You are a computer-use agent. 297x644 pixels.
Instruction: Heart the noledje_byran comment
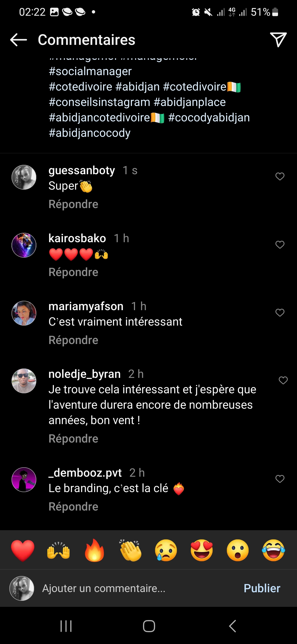283,380
